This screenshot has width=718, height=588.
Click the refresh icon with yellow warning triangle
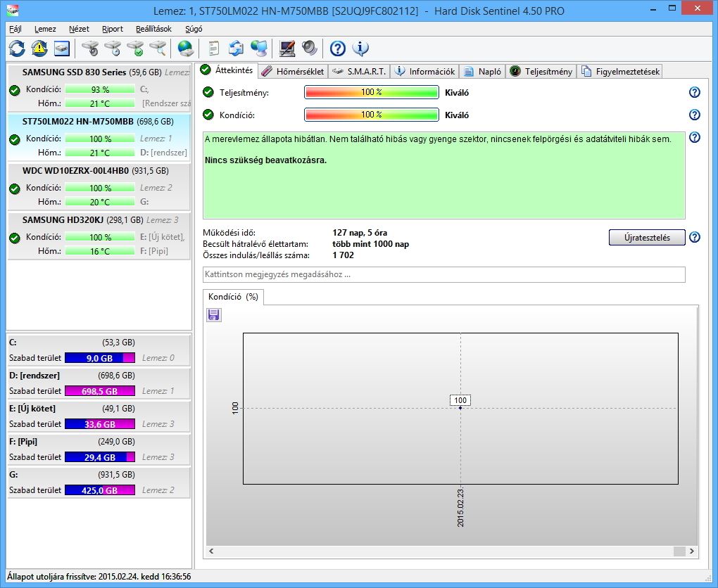coord(39,48)
